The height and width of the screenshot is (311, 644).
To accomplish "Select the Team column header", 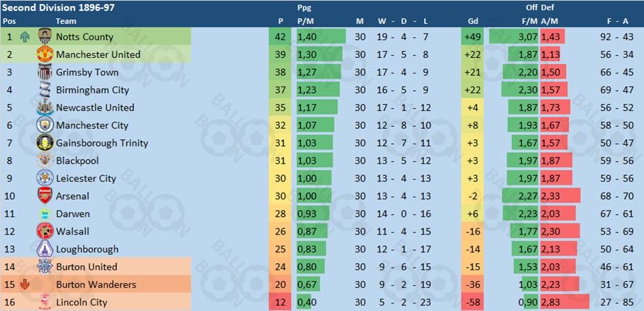I will tap(66, 21).
